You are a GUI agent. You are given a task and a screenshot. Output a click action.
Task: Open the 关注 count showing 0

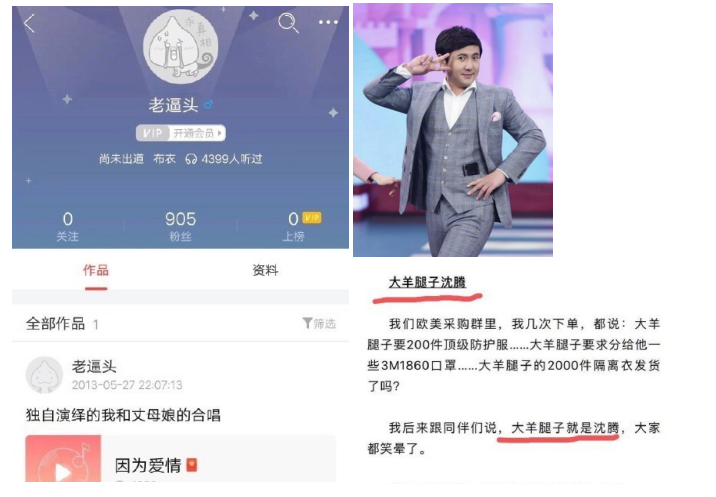(x=68, y=226)
